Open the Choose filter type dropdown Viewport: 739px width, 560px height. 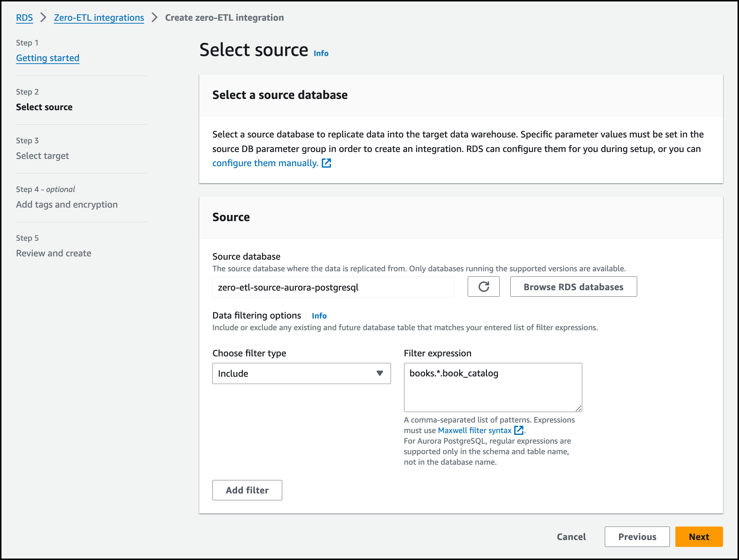(301, 373)
